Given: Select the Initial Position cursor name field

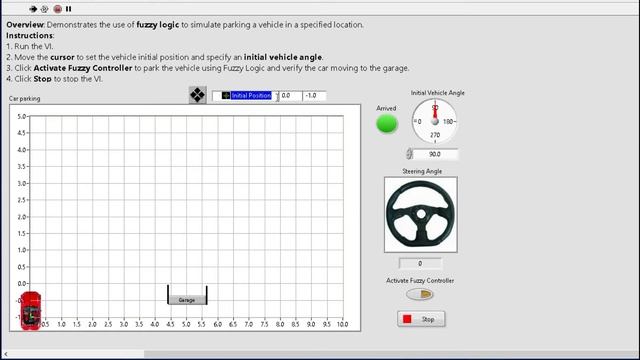Looking at the screenshot, I should tap(251, 96).
